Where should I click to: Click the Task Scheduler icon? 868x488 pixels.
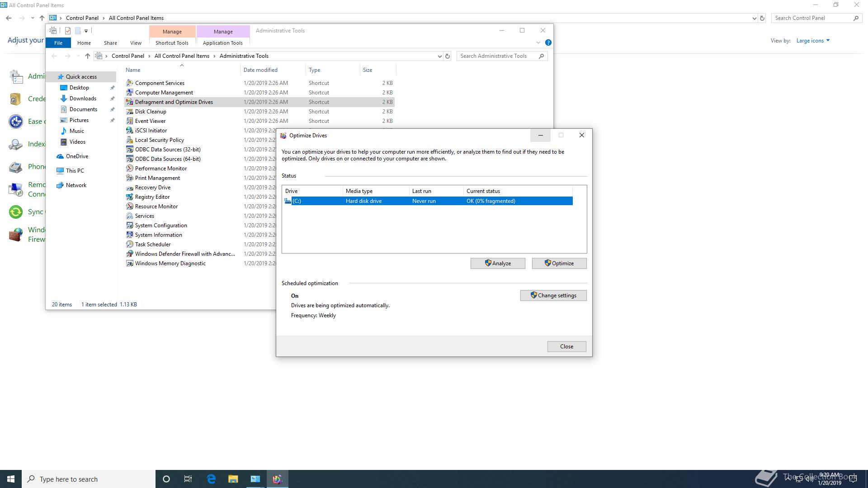(x=130, y=244)
